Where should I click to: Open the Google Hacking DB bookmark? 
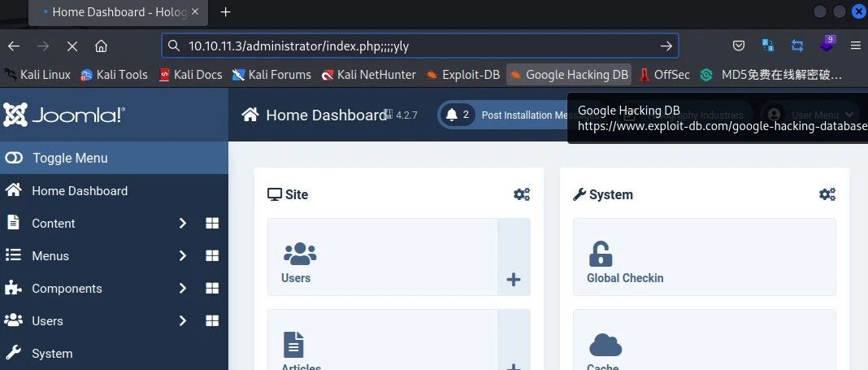[x=569, y=75]
